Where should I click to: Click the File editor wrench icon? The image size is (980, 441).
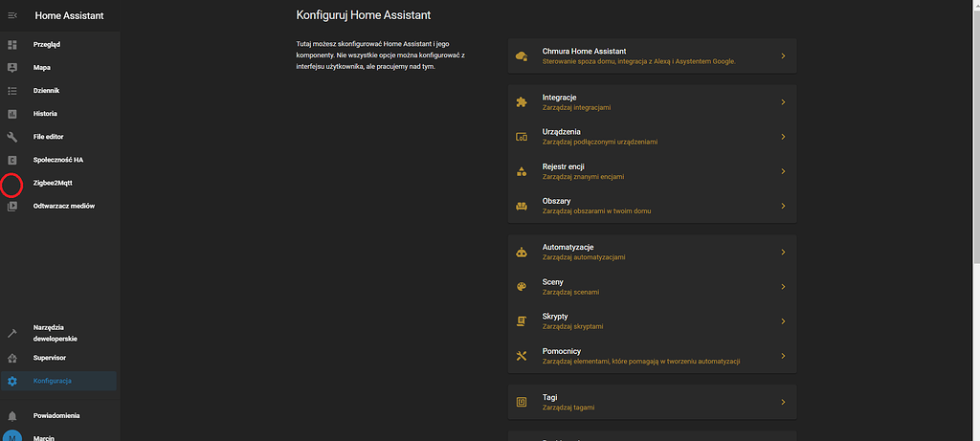point(12,137)
